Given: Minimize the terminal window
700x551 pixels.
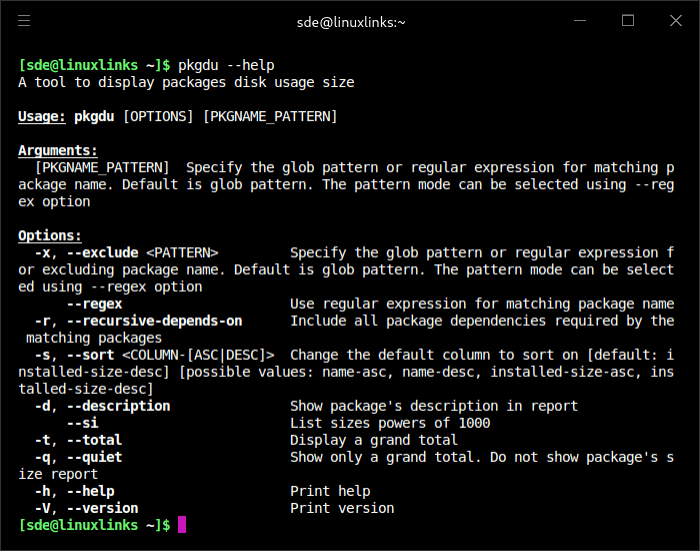Looking at the screenshot, I should (x=580, y=21).
